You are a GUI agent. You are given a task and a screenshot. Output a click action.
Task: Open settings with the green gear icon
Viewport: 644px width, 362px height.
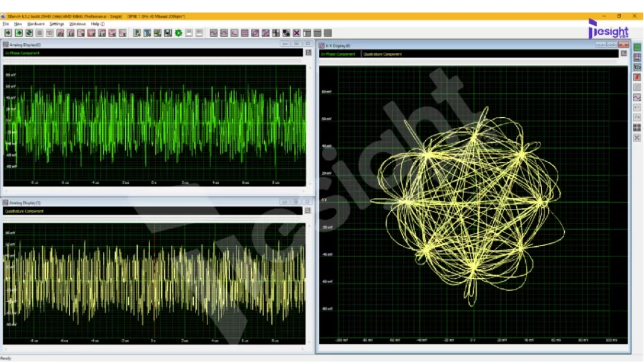179,33
